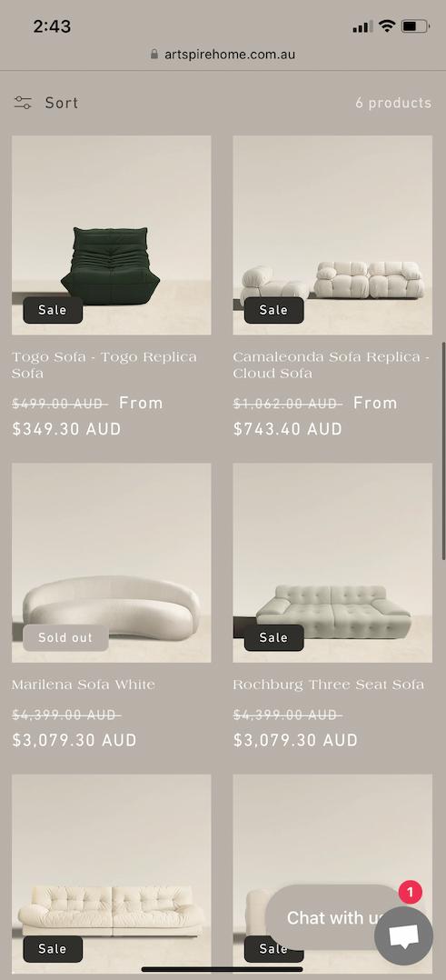
Task: Tap the page scrollbar on the right edge
Action: 443,450
